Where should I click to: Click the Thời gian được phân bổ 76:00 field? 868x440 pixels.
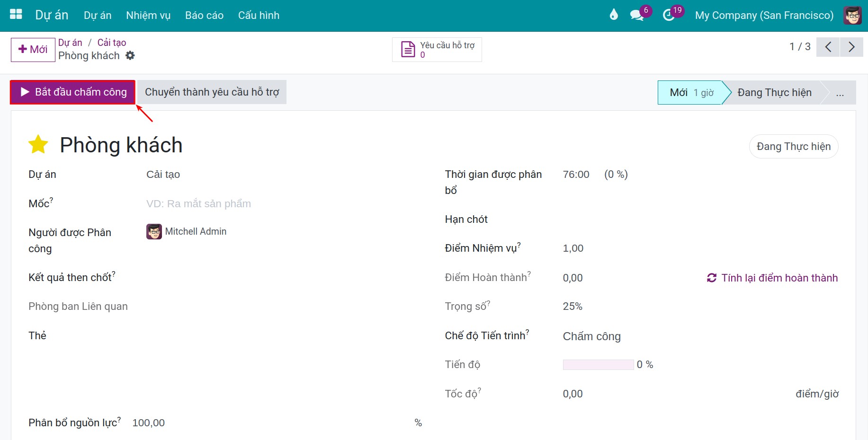[x=576, y=175]
